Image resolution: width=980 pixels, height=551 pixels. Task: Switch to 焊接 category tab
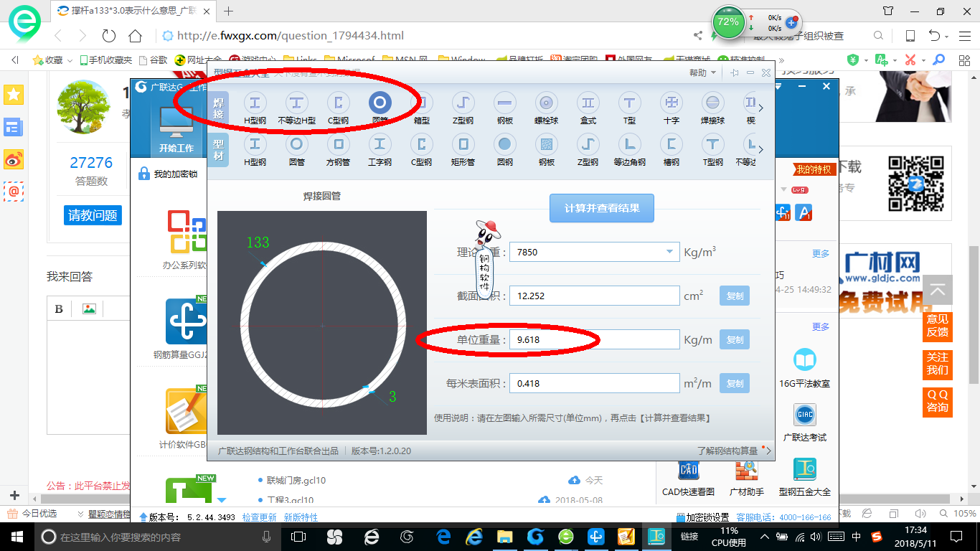click(x=219, y=108)
